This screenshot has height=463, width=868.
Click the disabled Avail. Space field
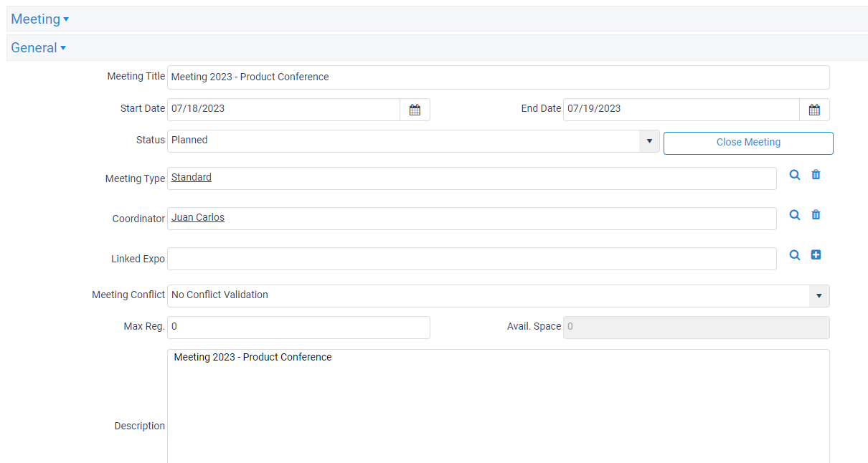pyautogui.click(x=696, y=327)
